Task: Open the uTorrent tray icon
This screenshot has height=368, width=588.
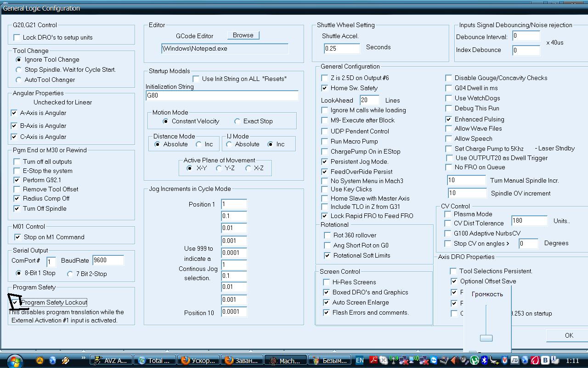Action: coord(475,360)
